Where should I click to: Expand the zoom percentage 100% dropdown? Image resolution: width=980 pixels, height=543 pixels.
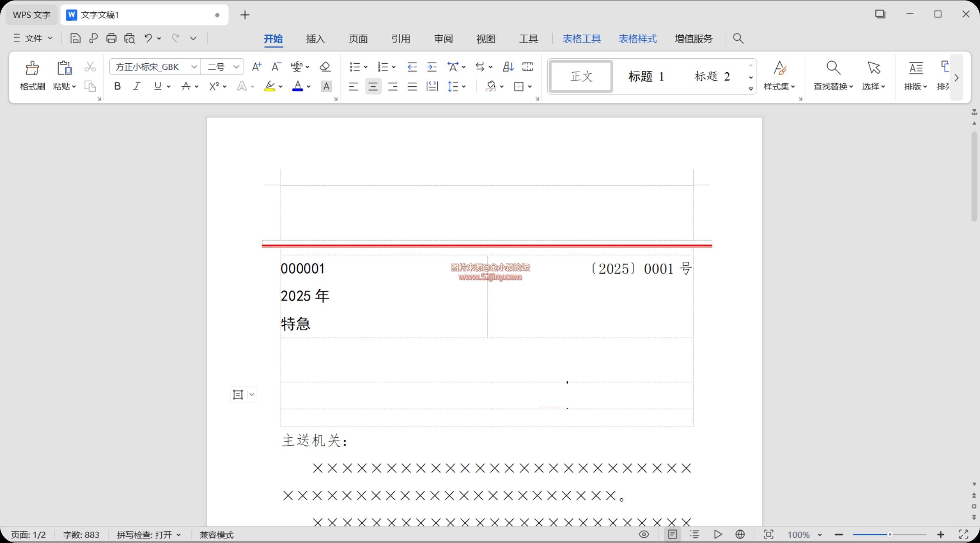pyautogui.click(x=820, y=535)
